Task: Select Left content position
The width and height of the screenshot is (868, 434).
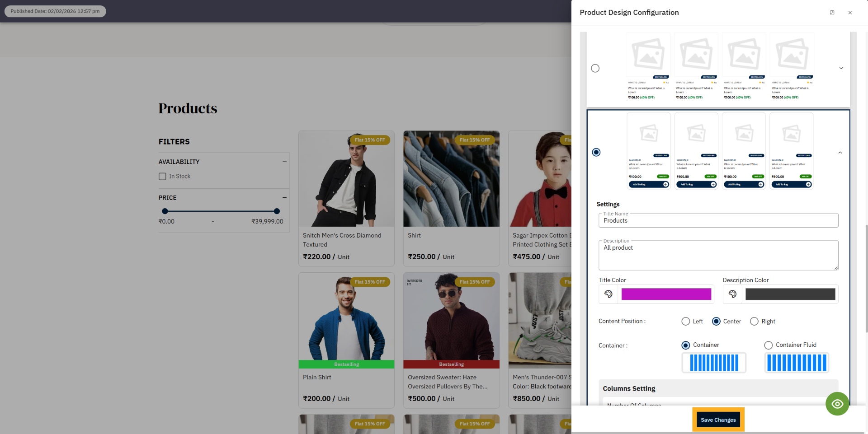Action: click(685, 321)
